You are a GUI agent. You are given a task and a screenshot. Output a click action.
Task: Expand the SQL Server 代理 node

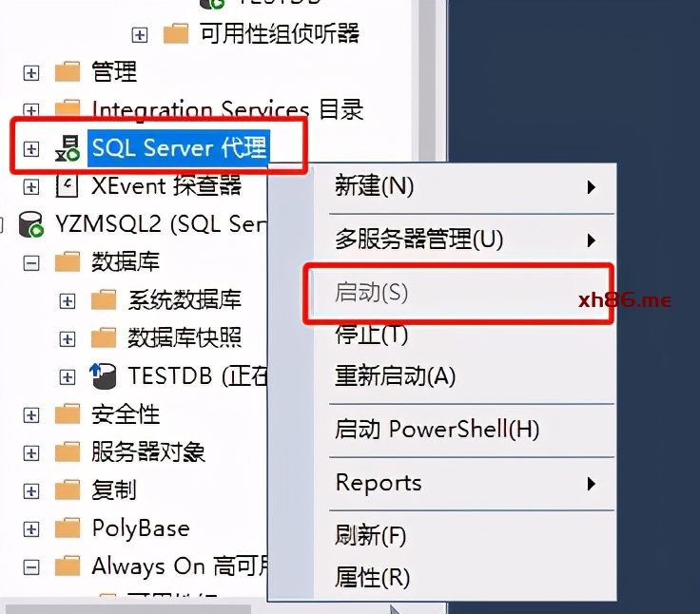(30, 148)
